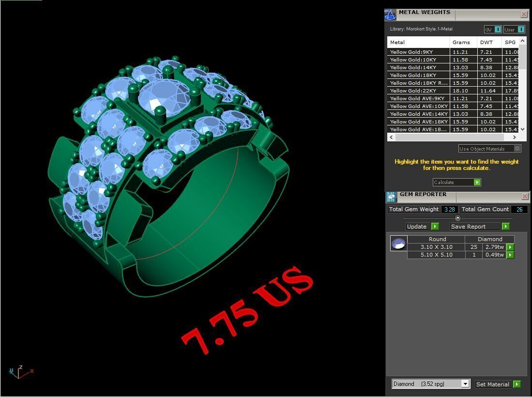532x397 pixels.
Task: Click the green arrow beside Set Material
Action: coord(517,384)
